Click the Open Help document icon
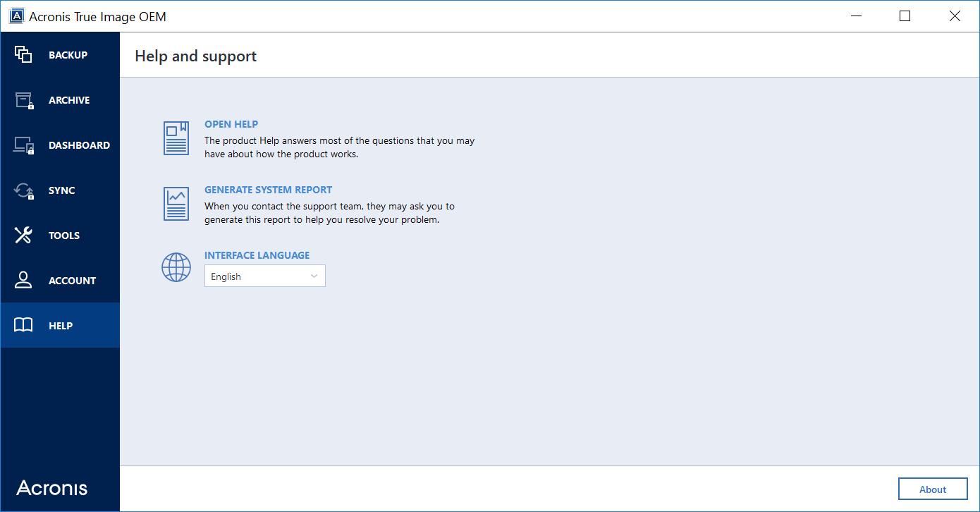This screenshot has height=512, width=980. point(176,138)
